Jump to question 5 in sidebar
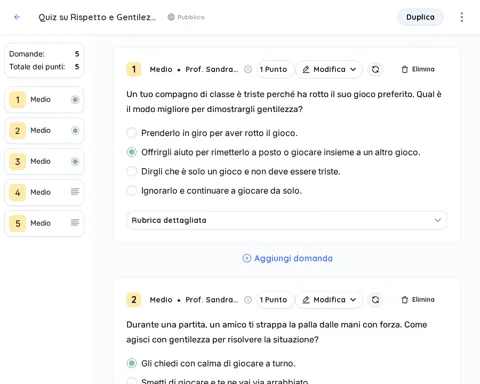Viewport: 480px width, 384px height. 44,223
